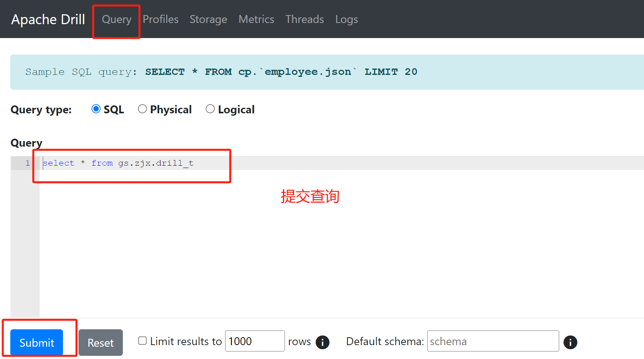Select the SQL query type radio button
The image size is (644, 359).
[96, 109]
